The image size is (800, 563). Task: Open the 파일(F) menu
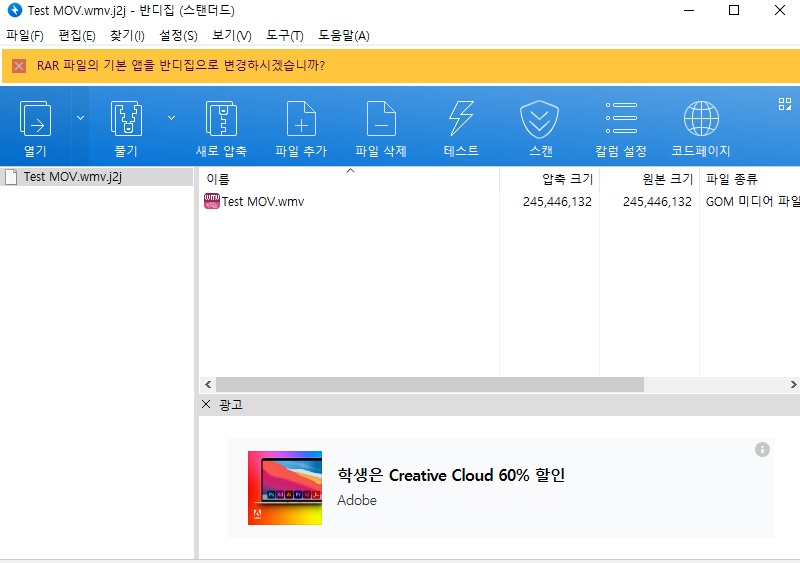tap(24, 35)
